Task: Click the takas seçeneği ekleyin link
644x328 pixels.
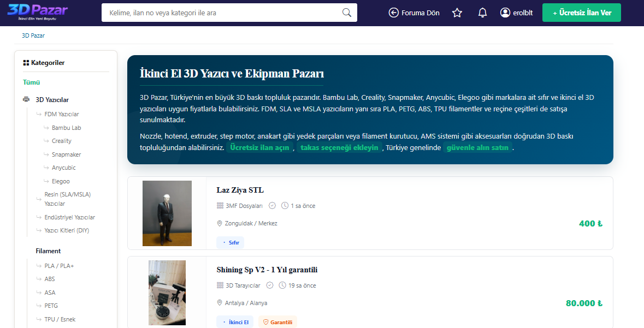Action: 339,147
